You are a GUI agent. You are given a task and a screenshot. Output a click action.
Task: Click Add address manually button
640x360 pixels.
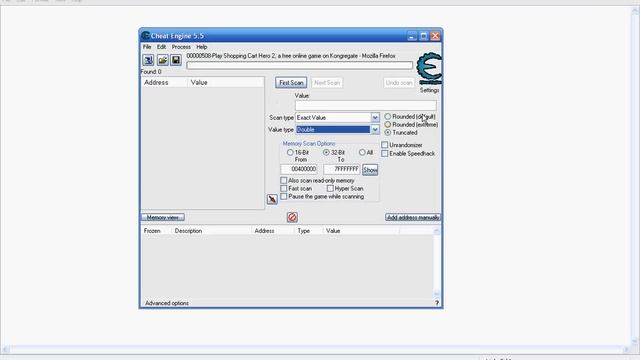[x=413, y=217]
